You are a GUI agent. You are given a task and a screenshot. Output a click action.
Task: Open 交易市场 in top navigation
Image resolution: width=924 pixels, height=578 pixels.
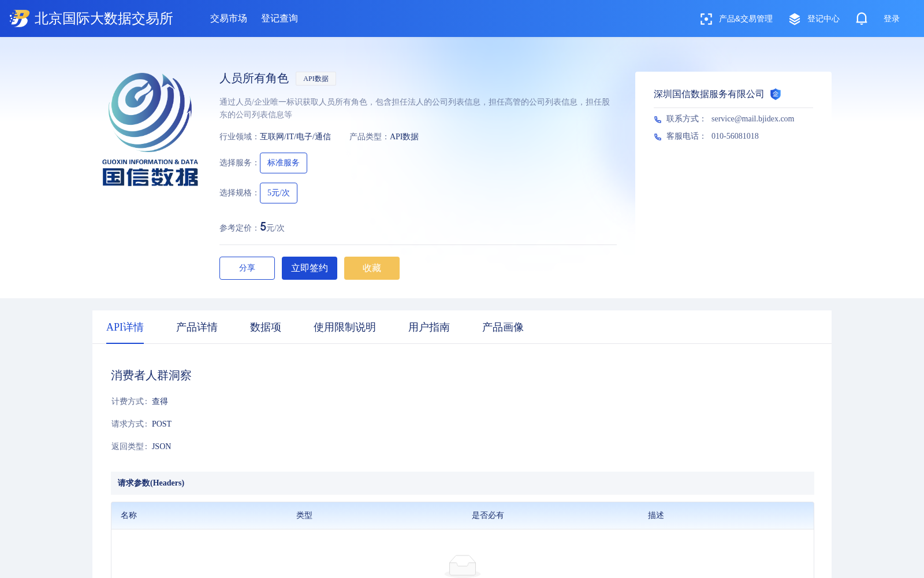[229, 18]
